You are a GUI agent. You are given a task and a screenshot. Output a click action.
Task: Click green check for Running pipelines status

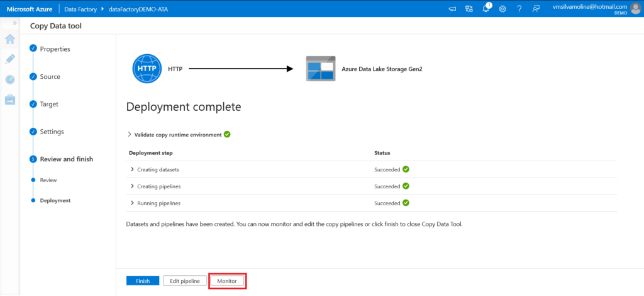(x=406, y=203)
